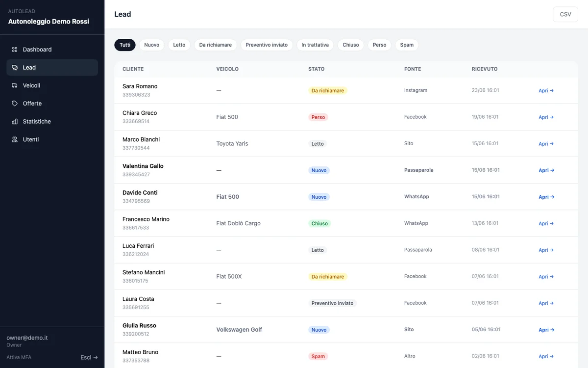Click the Utenti people icon in sidebar
This screenshot has height=368, width=588.
click(15, 139)
